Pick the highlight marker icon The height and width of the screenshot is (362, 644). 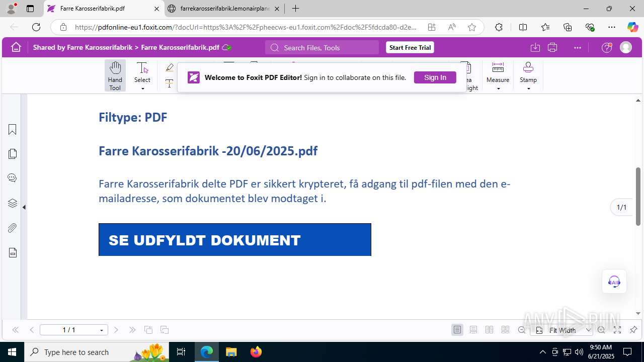point(170,68)
